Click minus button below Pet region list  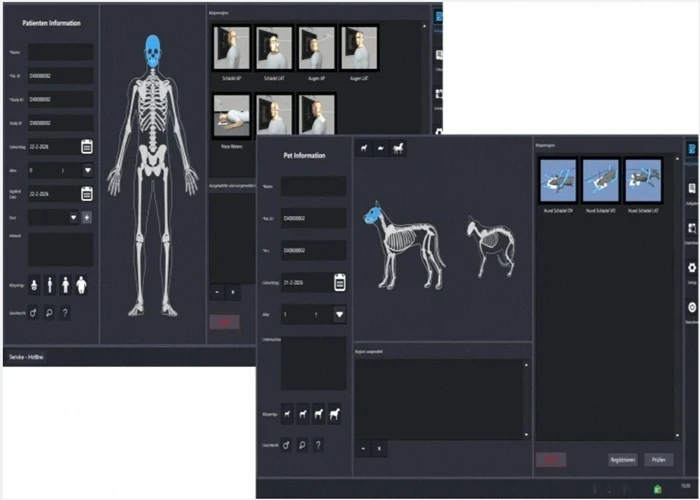(363, 448)
